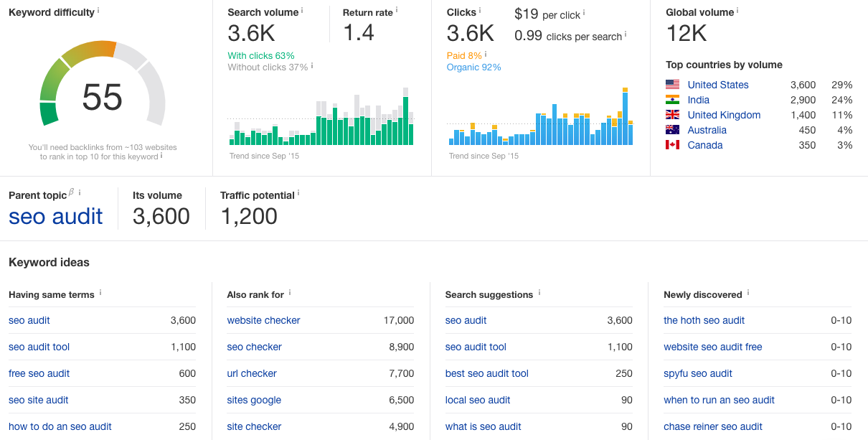Viewport: 868px width, 440px height.
Task: Click the info icon next to Global volume
Action: [737, 11]
